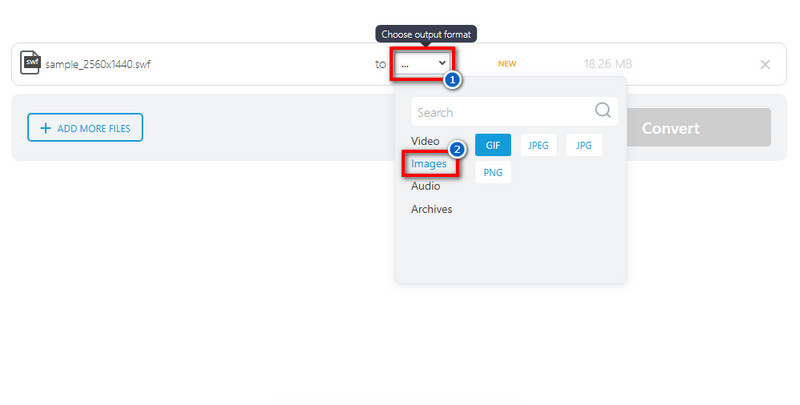Screen dimensions: 800x405
Task: Click the search magnifier icon
Action: tap(603, 110)
